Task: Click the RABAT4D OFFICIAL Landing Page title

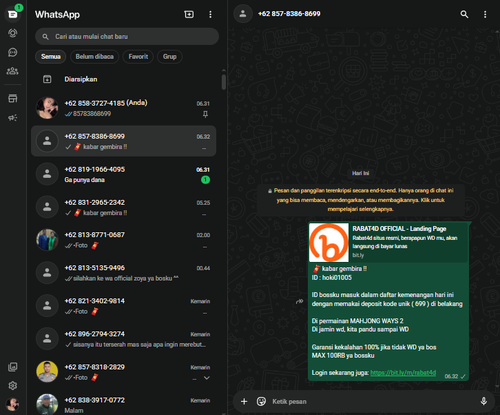Action: coord(399,229)
